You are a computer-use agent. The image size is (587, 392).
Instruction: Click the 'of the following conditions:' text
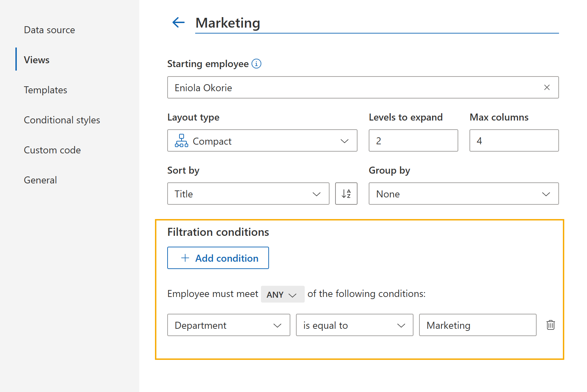click(367, 294)
